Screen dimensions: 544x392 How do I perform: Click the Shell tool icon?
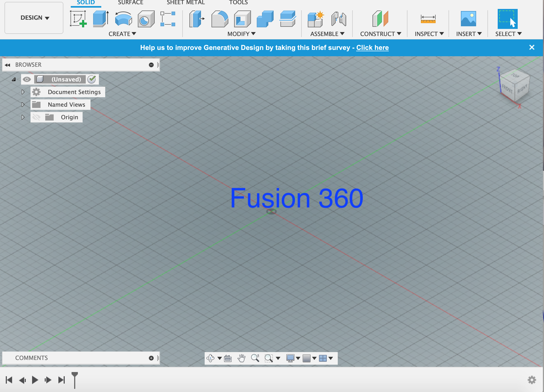click(x=242, y=19)
